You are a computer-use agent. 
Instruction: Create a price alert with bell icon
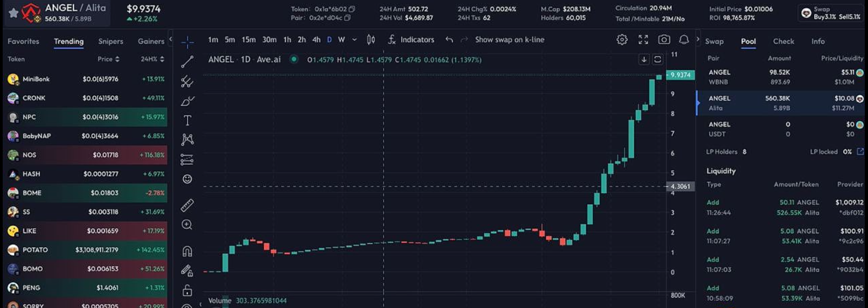tap(683, 40)
